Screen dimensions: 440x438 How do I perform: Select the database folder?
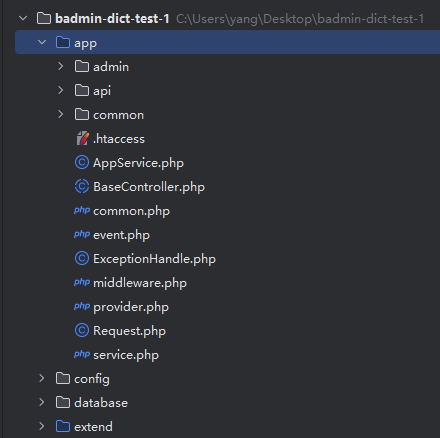pyautogui.click(x=101, y=403)
